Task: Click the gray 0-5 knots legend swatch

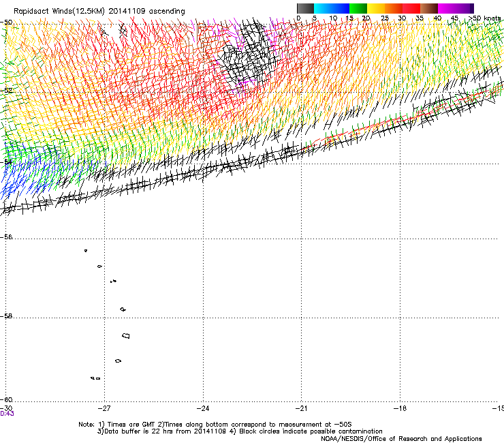Action: click(305, 8)
